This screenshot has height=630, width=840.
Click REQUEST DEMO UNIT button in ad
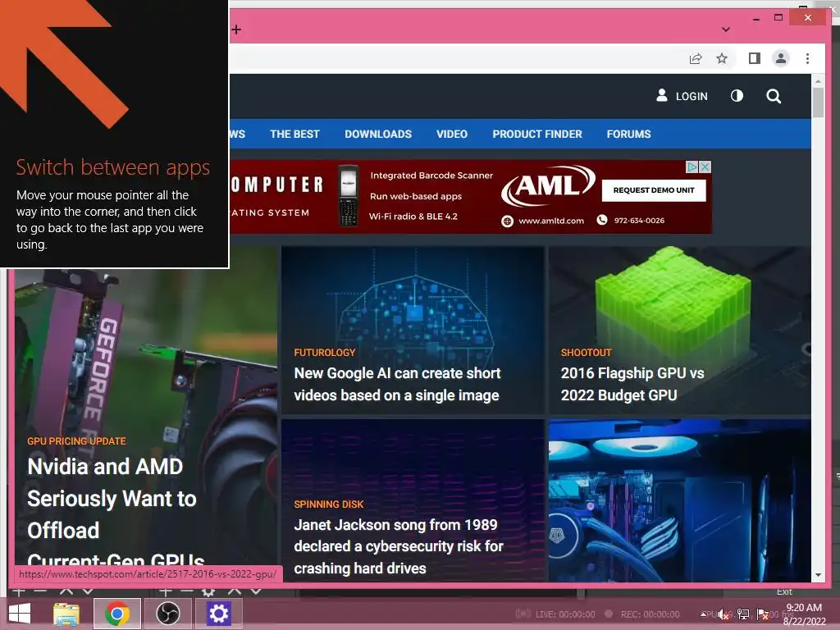click(x=654, y=190)
